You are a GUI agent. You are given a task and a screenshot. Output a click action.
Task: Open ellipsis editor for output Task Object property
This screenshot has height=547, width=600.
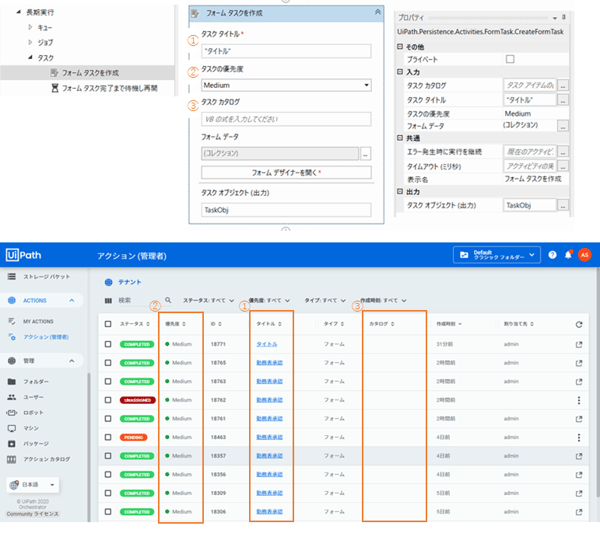(x=563, y=205)
